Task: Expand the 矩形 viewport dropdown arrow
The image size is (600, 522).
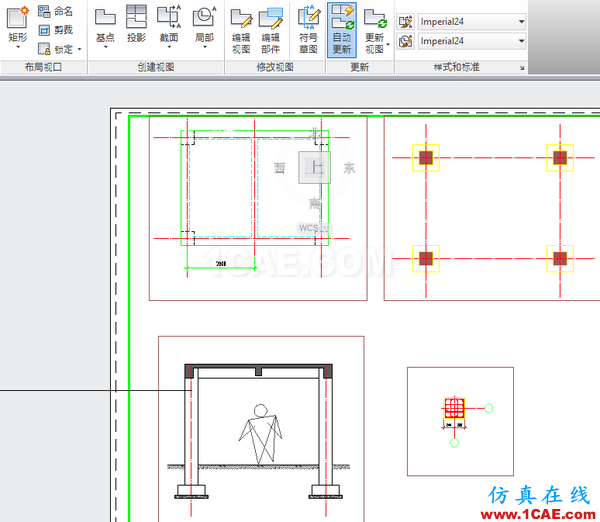Action: 18,47
